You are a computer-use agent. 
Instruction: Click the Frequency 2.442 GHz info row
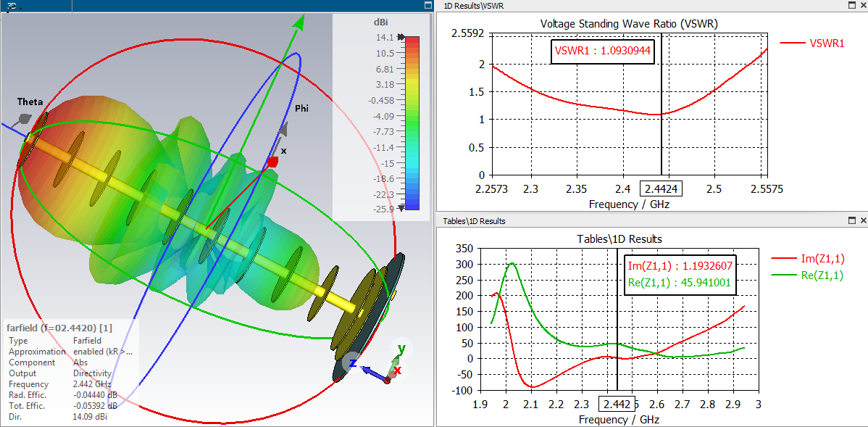(x=60, y=384)
